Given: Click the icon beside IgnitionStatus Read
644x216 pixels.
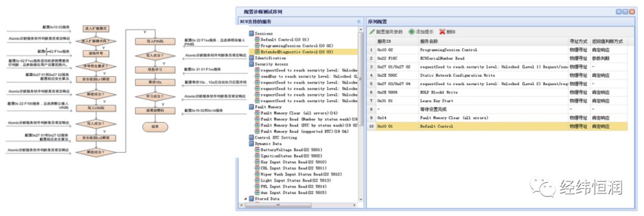Looking at the screenshot, I should [257, 156].
